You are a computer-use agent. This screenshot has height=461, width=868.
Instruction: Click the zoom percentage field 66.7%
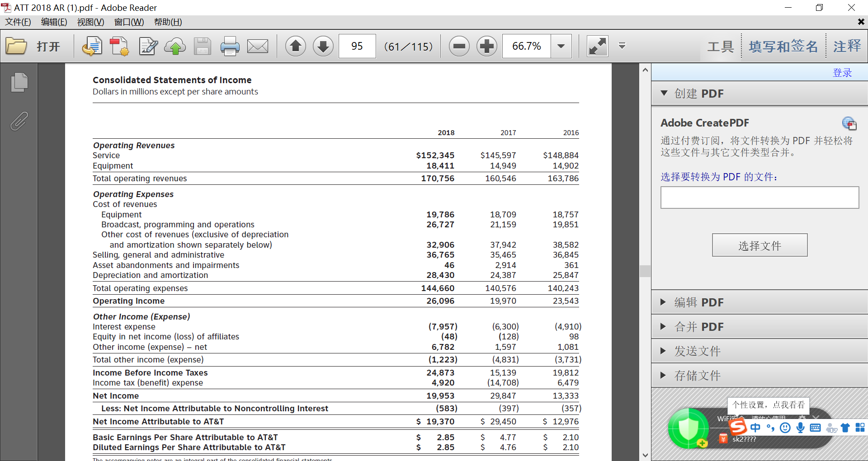[x=527, y=46]
